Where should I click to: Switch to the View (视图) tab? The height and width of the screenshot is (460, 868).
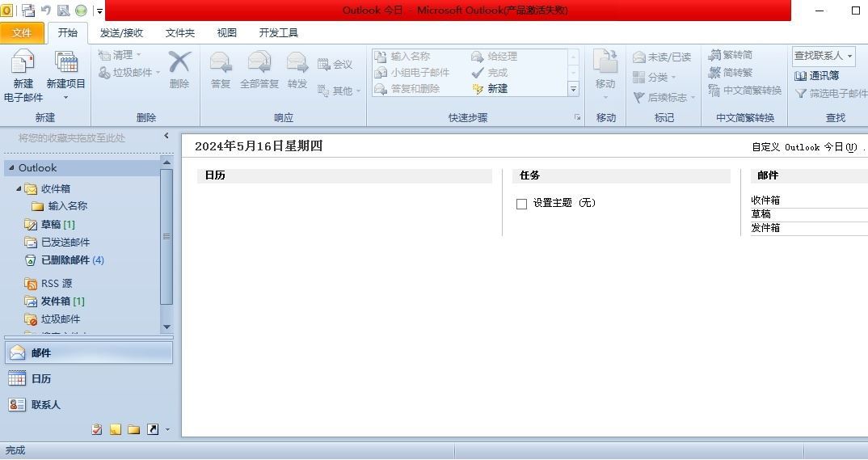tap(227, 32)
